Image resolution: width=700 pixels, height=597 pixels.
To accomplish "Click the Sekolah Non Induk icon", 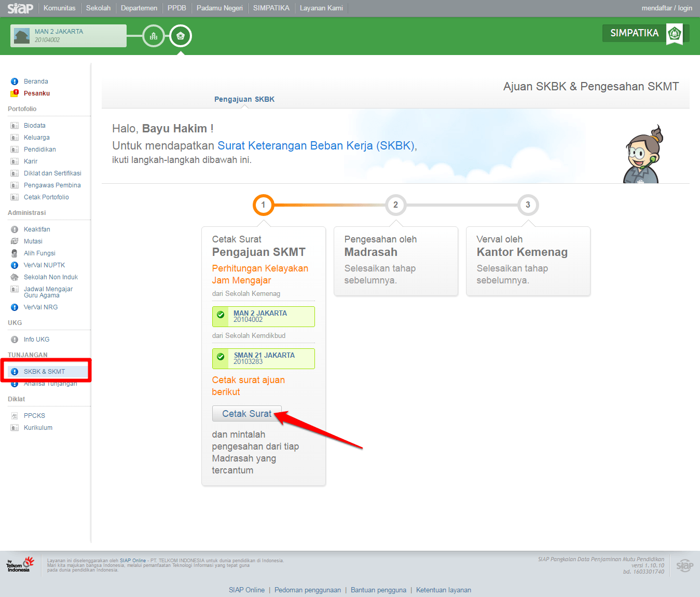I will (15, 277).
